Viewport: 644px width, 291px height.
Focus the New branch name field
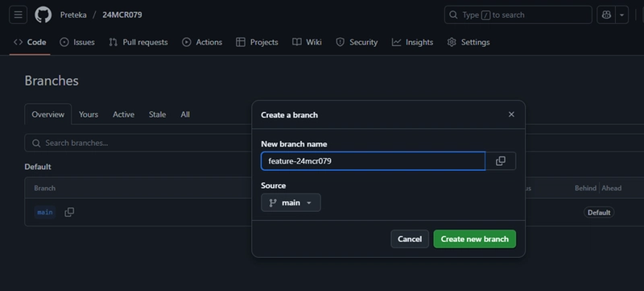click(x=373, y=161)
